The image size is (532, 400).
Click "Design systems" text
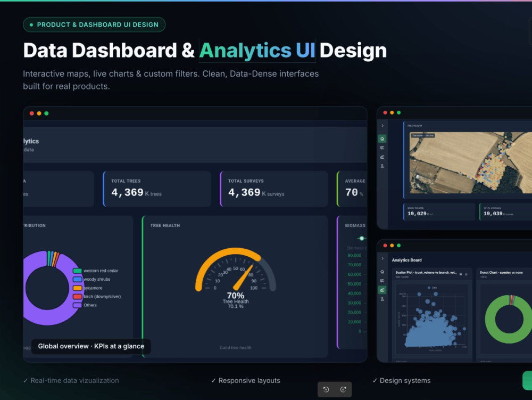point(405,381)
